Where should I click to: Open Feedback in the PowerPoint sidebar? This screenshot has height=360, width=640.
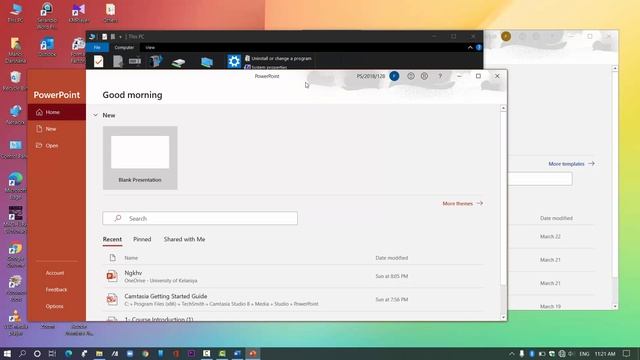(x=56, y=290)
